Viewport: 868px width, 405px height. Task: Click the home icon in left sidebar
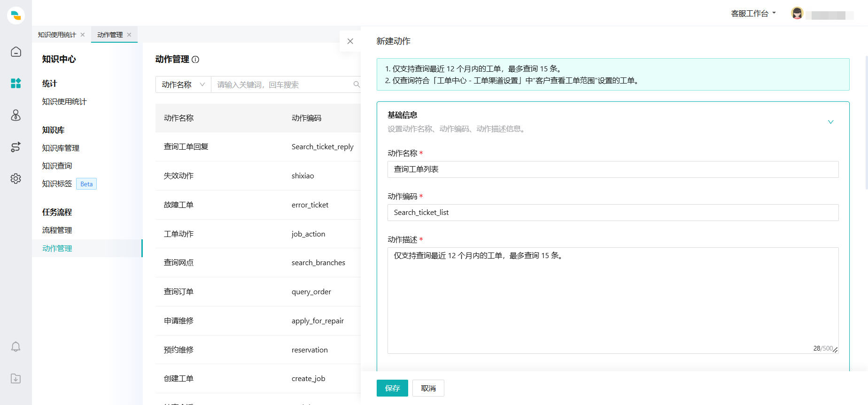tap(16, 52)
